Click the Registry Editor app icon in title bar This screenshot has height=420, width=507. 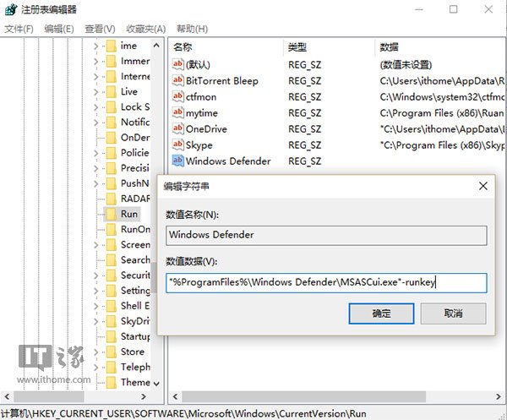(11, 9)
